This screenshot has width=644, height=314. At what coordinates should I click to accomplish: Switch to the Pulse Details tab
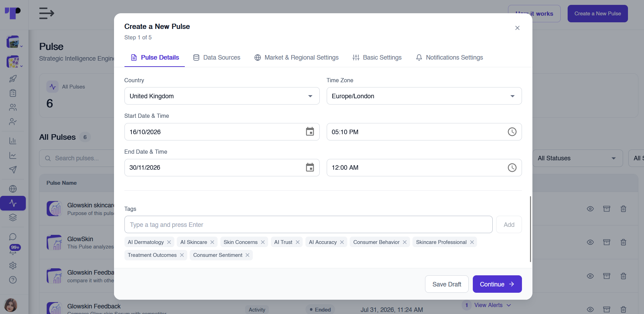[x=154, y=58]
